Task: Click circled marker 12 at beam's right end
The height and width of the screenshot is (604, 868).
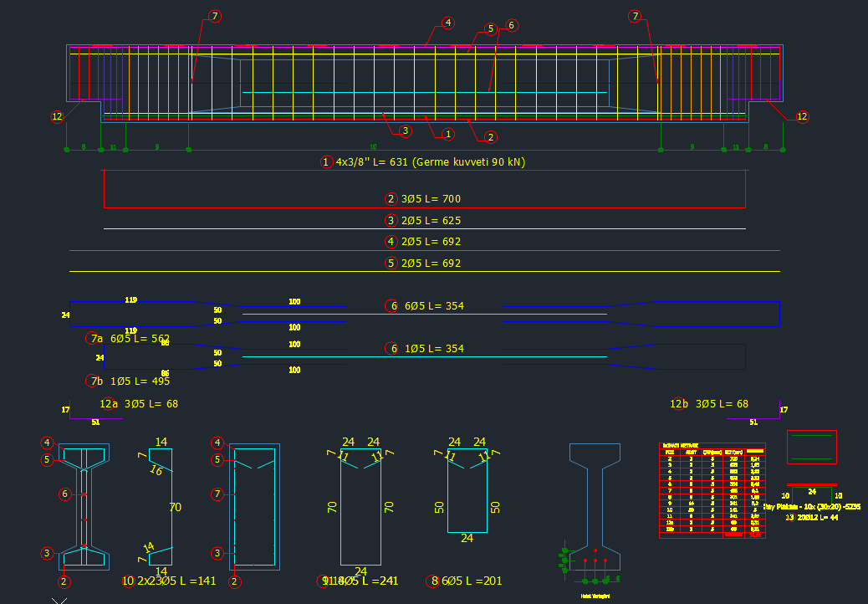Action: click(x=802, y=117)
